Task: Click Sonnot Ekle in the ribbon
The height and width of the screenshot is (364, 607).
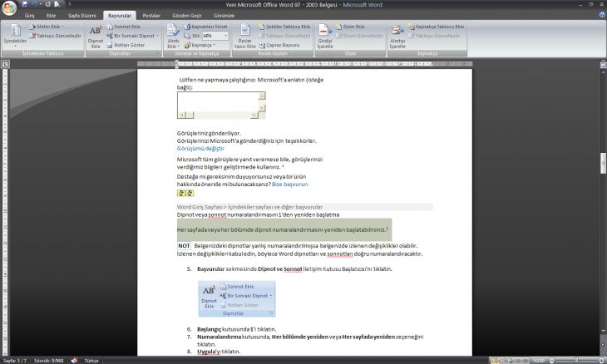Action: [124, 27]
